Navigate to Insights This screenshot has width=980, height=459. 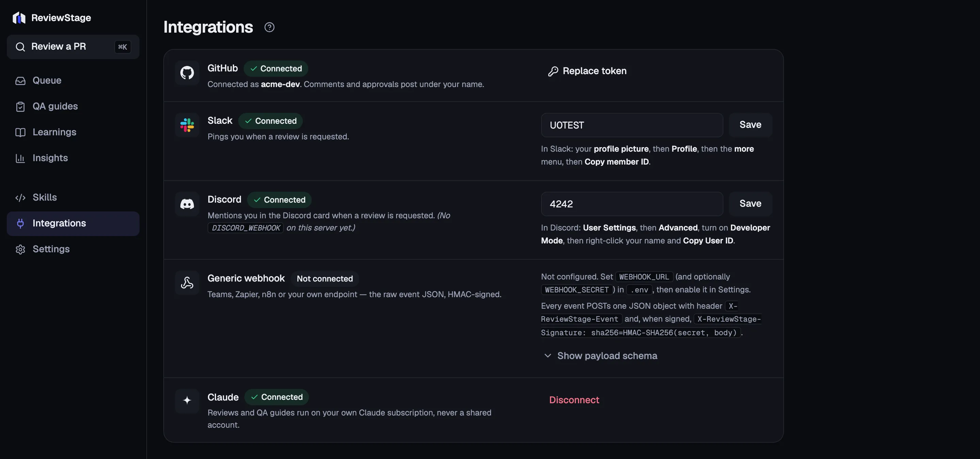click(x=73, y=158)
